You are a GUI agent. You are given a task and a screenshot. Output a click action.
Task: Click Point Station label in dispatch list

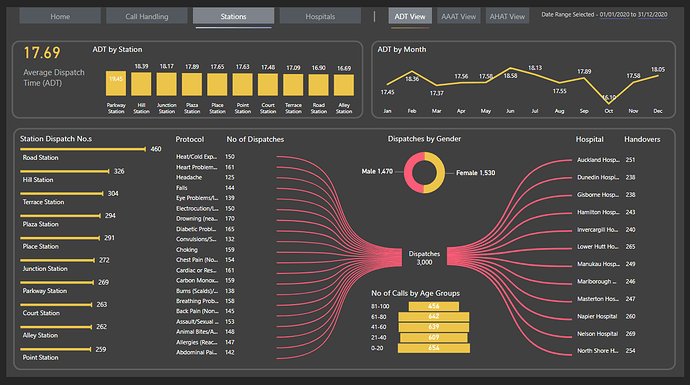40,357
